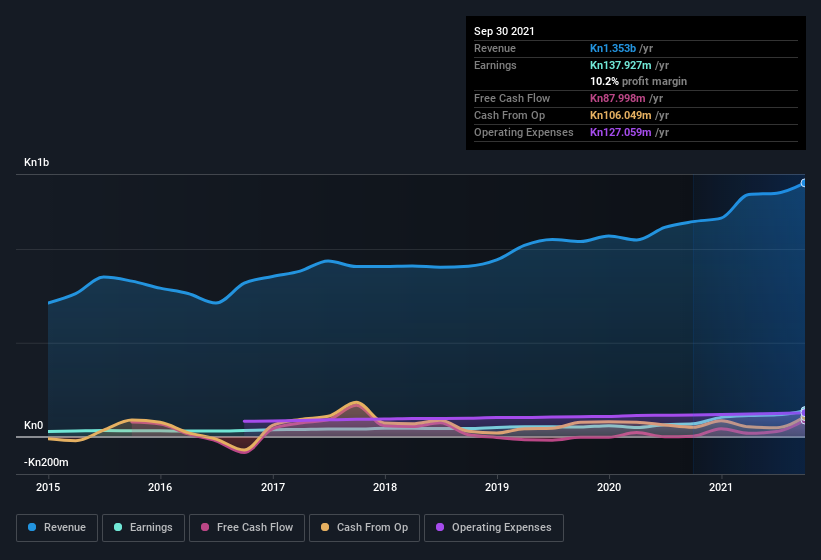821x560 pixels.
Task: Click the Kn1b y-axis label
Action: pyautogui.click(x=37, y=162)
